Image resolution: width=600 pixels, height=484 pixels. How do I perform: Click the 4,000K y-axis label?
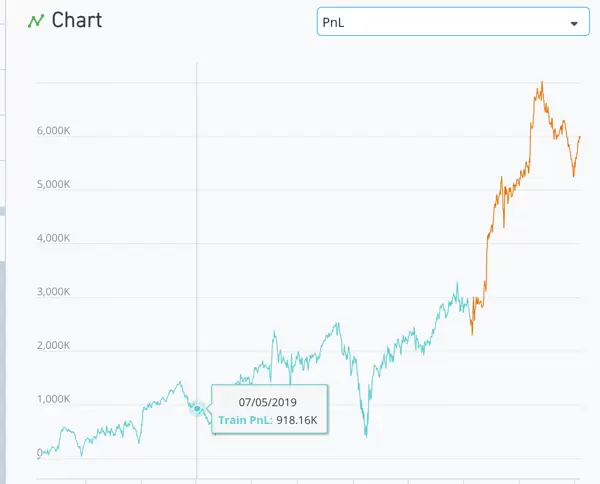click(53, 239)
